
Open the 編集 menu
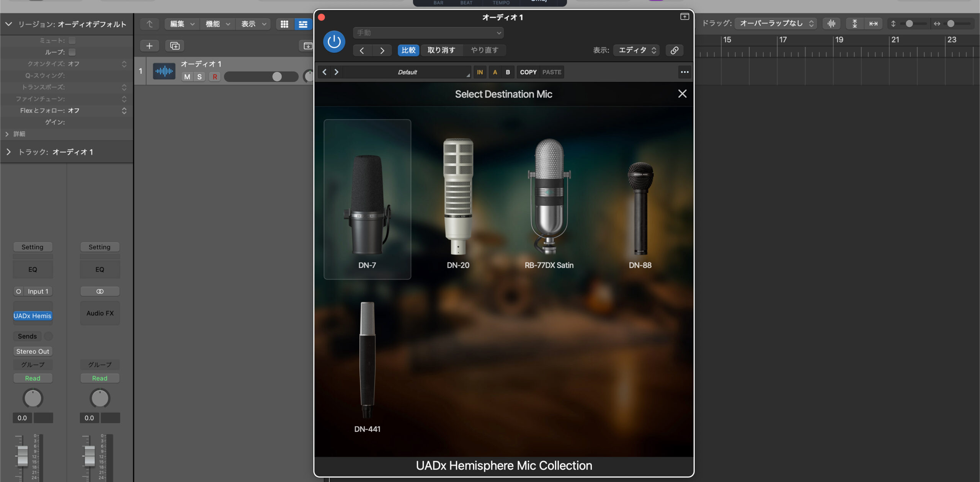[182, 24]
